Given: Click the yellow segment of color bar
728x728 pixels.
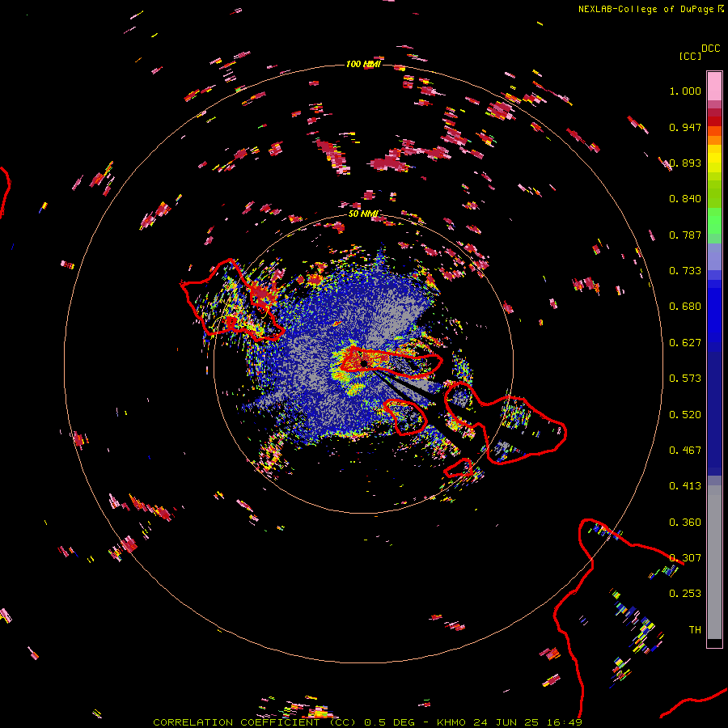Looking at the screenshot, I should click(714, 159).
